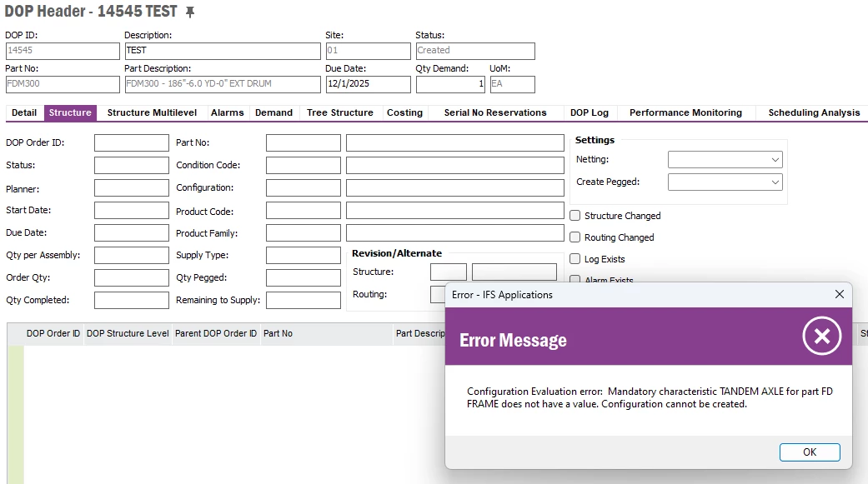Click the Structure tab's Status field
The image size is (868, 484).
tap(132, 166)
